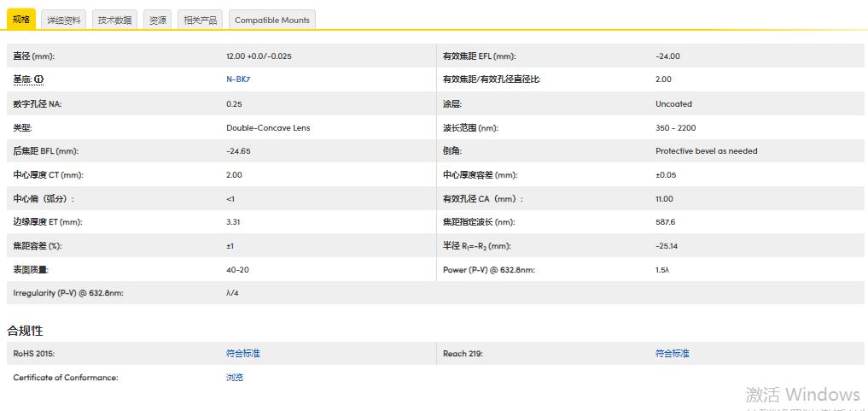868x411 pixels.
Task: Click the 合规性 section heading
Action: pos(25,330)
